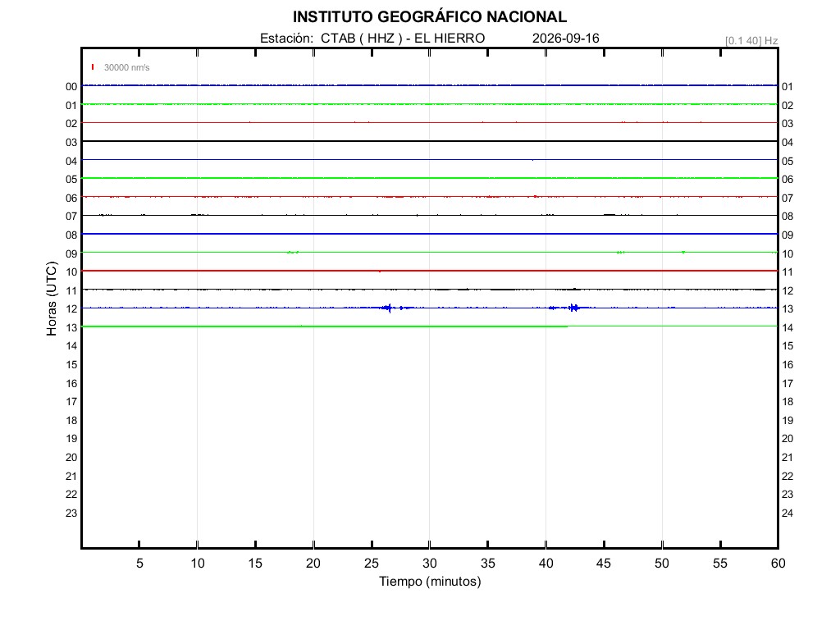Click the red 30000 nm/s scale marker
The height and width of the screenshot is (630, 840).
93,67
